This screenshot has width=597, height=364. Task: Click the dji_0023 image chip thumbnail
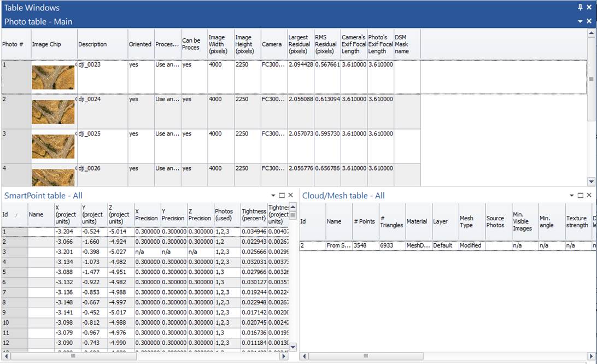pos(53,78)
